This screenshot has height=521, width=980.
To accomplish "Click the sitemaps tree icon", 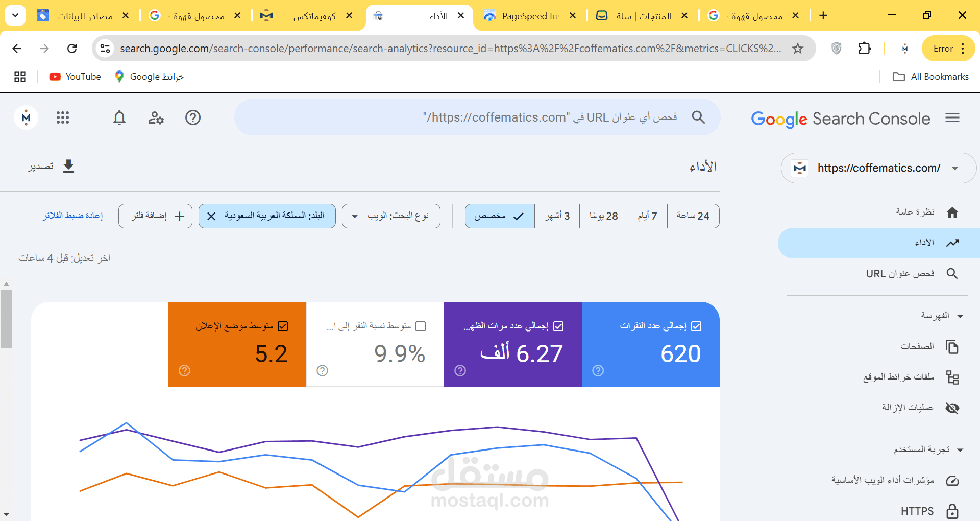I will 952,377.
